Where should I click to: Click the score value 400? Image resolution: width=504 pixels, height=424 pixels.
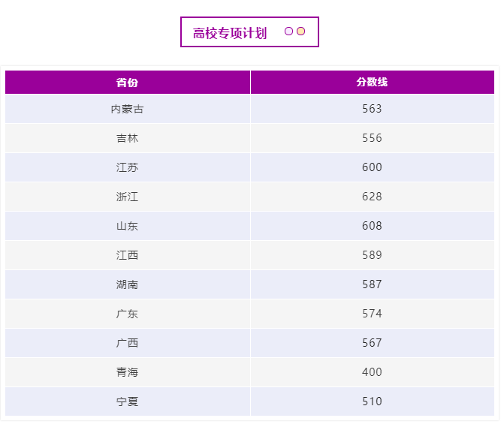(372, 372)
